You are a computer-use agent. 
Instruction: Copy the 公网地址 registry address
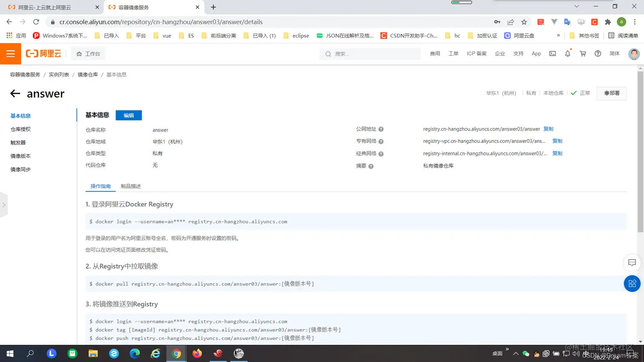[549, 129]
